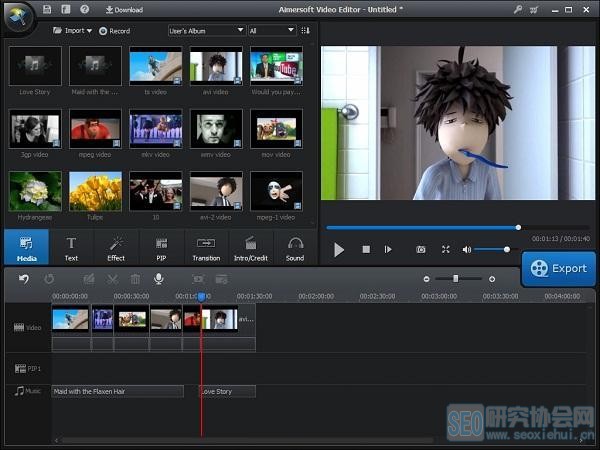Viewport: 600px width, 450px height.
Task: Select the Love Story audio thumbnail
Action: (x=35, y=66)
